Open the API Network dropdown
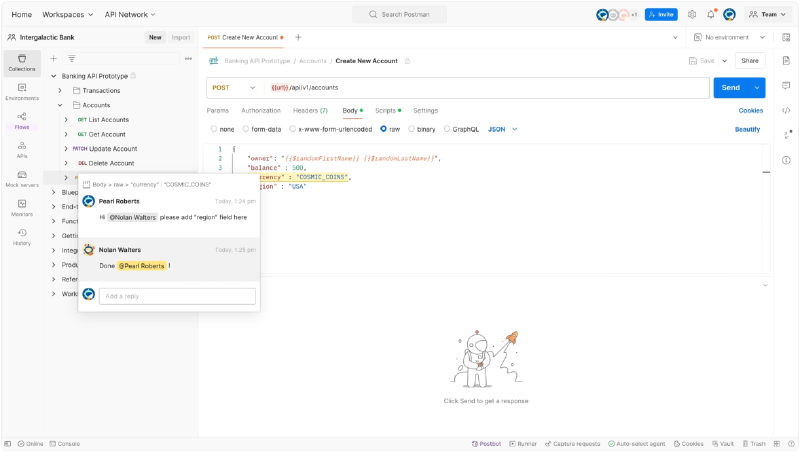The image size is (800, 452). 130,14
